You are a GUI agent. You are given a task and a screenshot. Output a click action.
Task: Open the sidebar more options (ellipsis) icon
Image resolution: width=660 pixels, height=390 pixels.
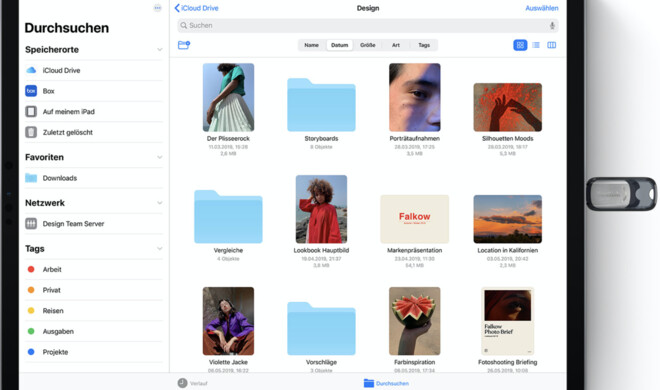157,8
